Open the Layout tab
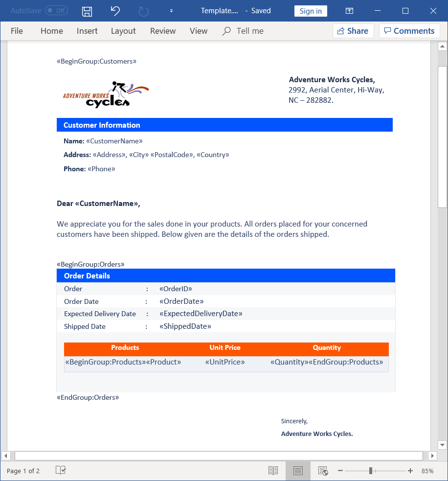 click(123, 31)
